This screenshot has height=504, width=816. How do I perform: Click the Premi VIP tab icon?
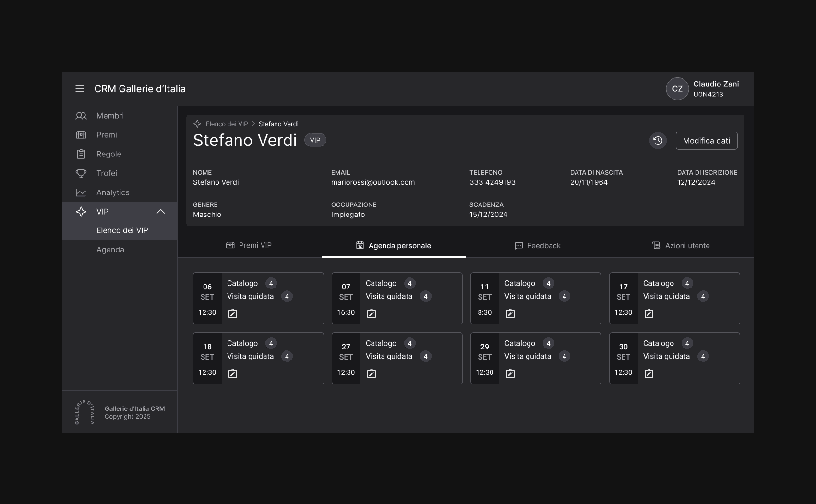click(230, 245)
